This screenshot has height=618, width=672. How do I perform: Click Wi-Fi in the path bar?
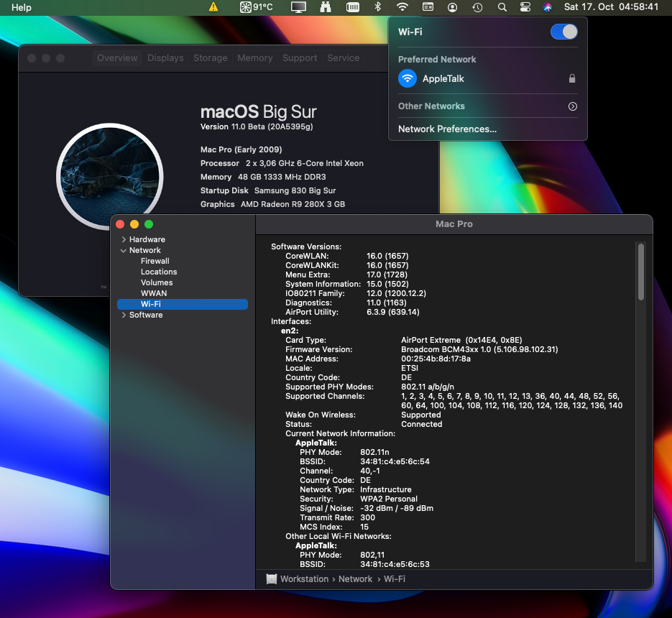tap(395, 579)
